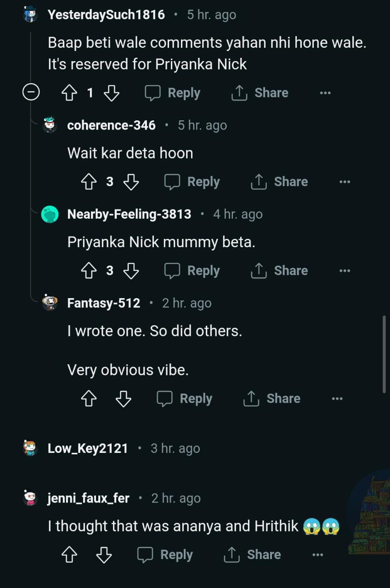Upvote YesterdaySuch1816's comment
The width and height of the screenshot is (390, 588).
69,93
